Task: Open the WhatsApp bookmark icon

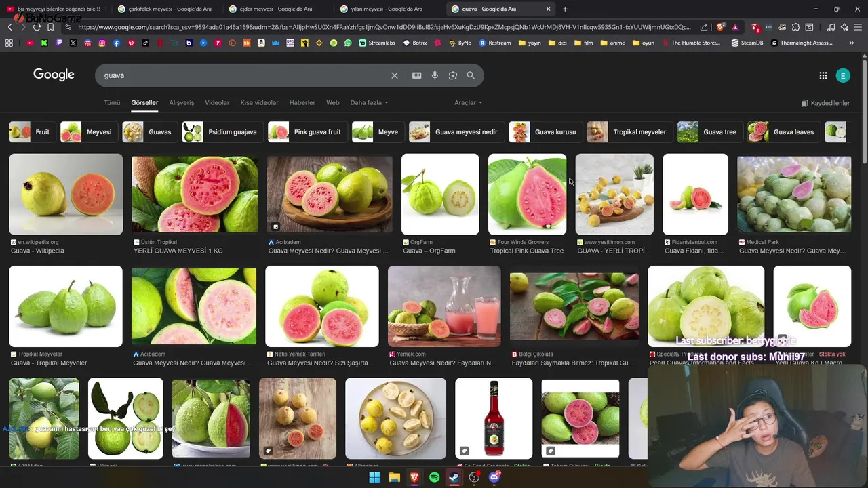Action: coord(348,43)
